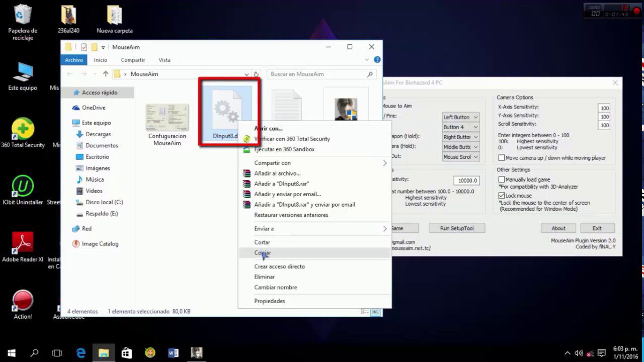Select Descargas in the navigation pane
The width and height of the screenshot is (644, 362).
click(x=98, y=134)
